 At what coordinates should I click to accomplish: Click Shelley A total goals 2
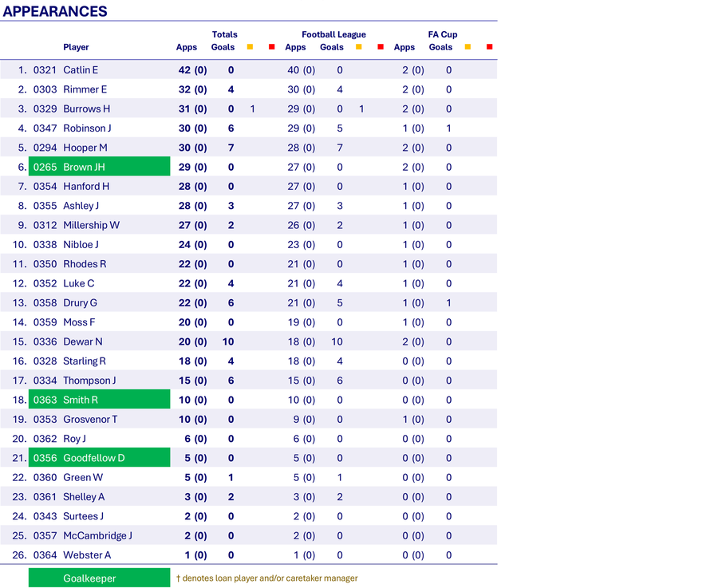[x=231, y=497]
